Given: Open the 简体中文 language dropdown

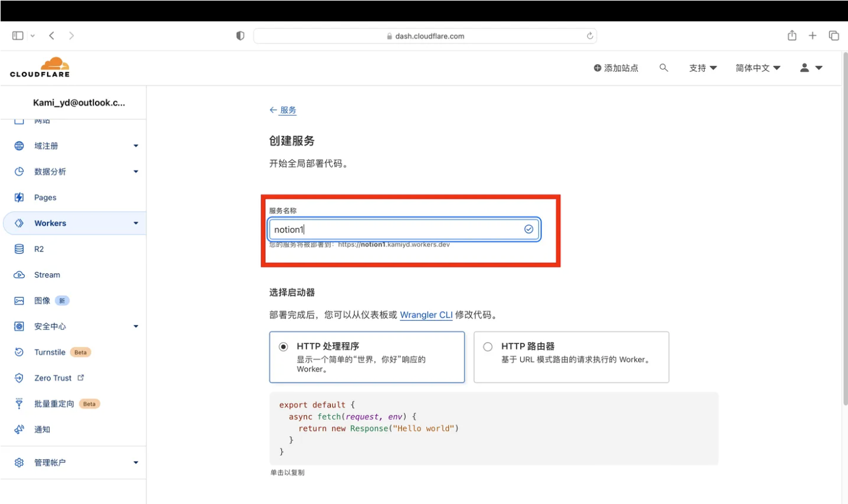Looking at the screenshot, I should click(757, 68).
